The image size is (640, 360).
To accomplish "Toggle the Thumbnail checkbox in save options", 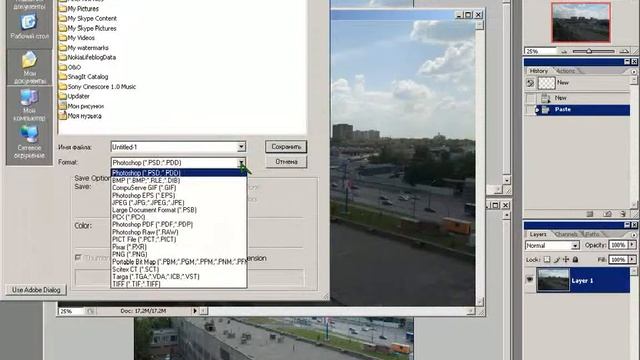I will [x=78, y=258].
